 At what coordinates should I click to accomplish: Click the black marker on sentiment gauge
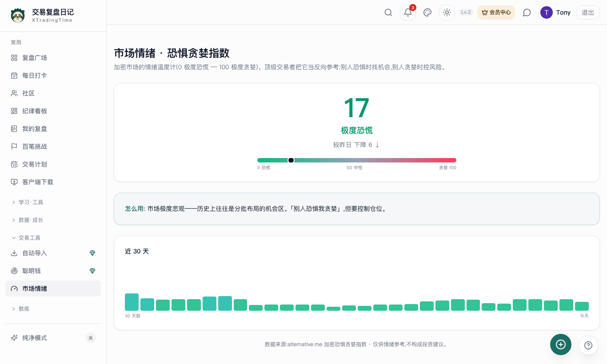point(291,160)
